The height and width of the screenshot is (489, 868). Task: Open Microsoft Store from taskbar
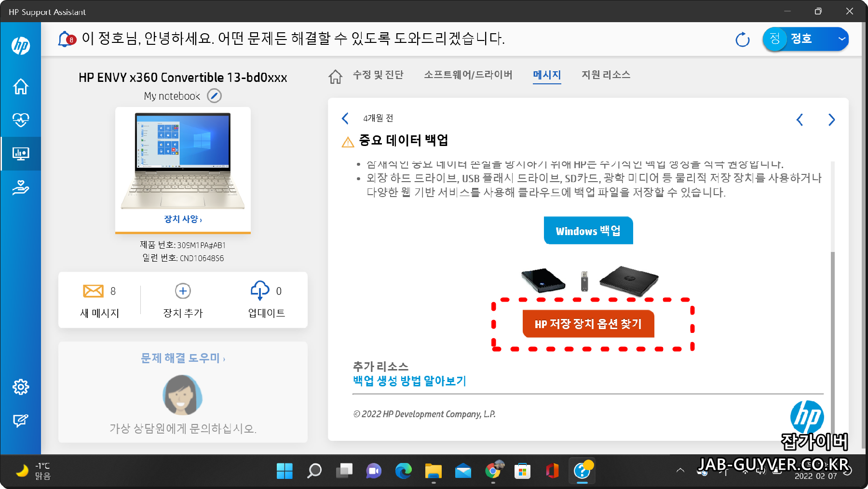pos(522,471)
